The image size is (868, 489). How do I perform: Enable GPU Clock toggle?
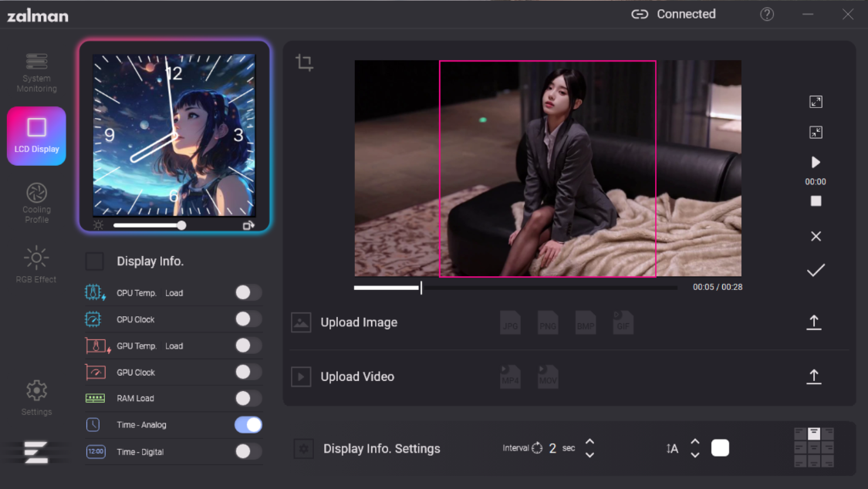[248, 372]
